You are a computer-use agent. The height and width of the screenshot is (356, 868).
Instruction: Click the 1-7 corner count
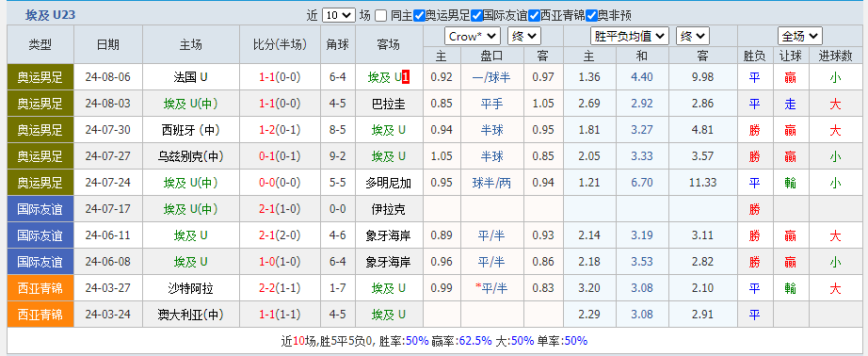click(338, 288)
